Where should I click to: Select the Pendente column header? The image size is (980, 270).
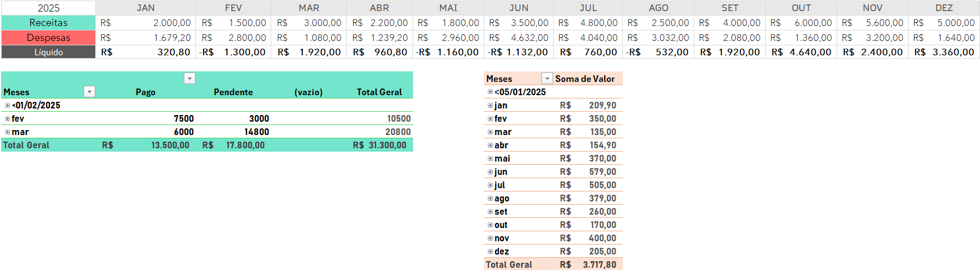pyautogui.click(x=233, y=92)
